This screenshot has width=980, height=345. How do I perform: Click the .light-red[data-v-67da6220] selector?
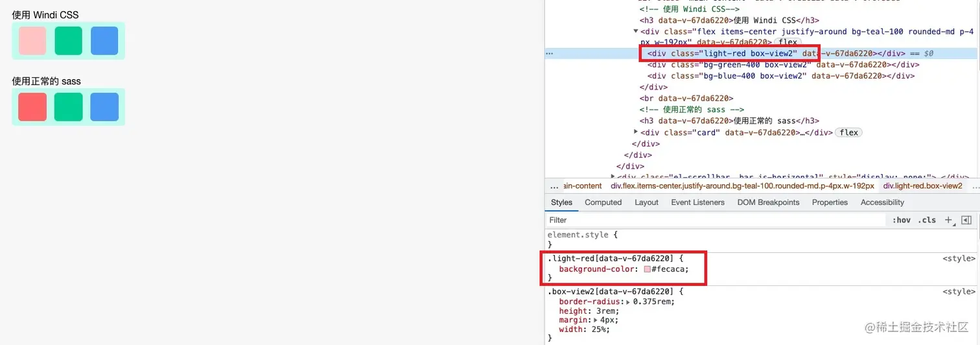tap(609, 258)
